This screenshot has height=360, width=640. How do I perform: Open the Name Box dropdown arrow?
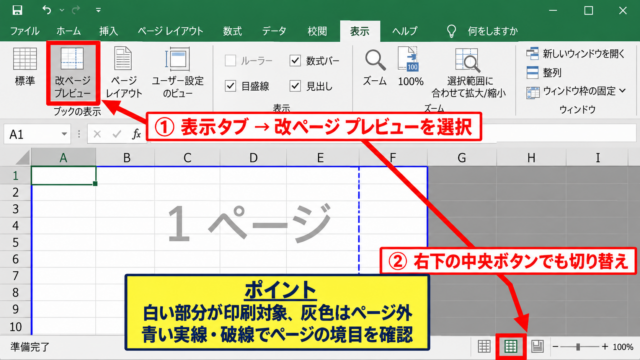(64, 134)
